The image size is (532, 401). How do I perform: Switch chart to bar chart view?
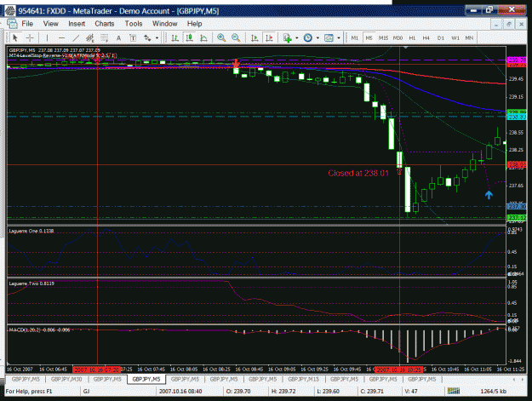coord(175,38)
